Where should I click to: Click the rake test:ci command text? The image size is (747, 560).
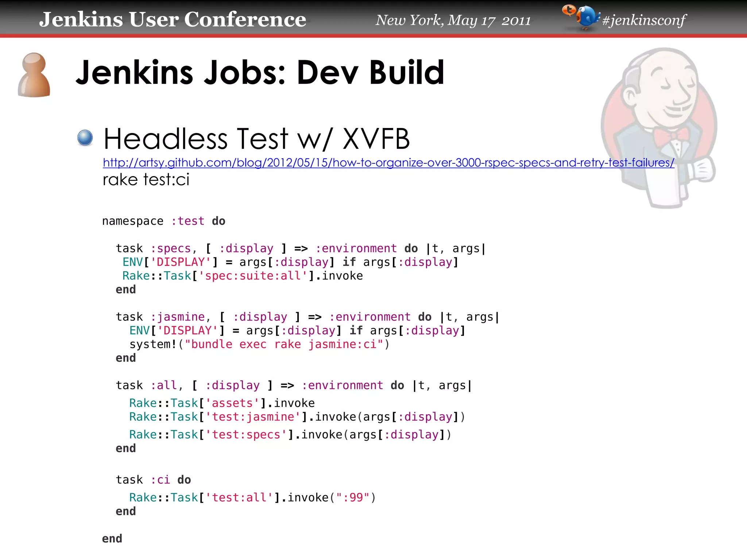point(146,180)
